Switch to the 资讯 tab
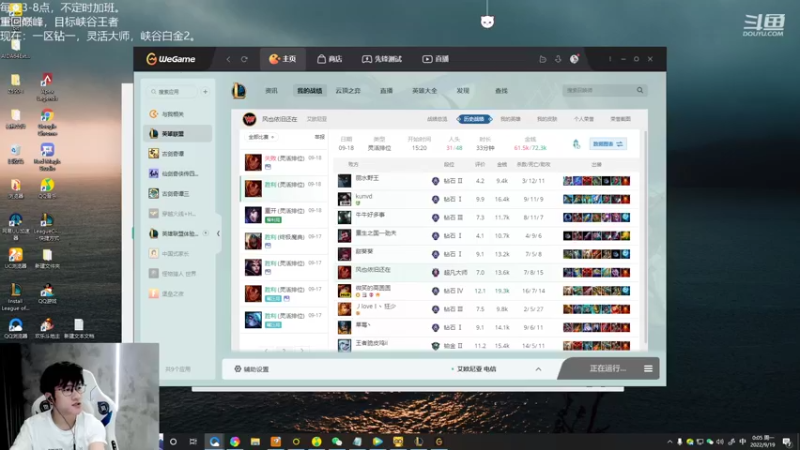800x450 pixels. [x=271, y=91]
